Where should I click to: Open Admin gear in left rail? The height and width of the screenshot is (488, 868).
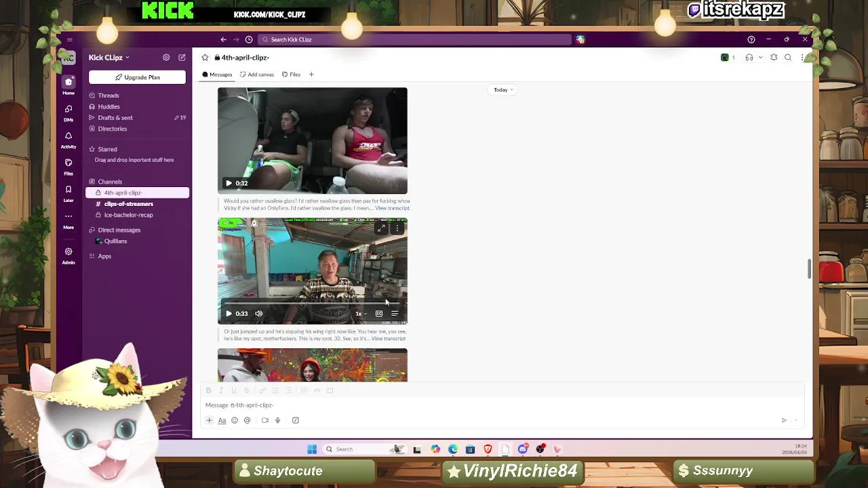[x=68, y=256]
